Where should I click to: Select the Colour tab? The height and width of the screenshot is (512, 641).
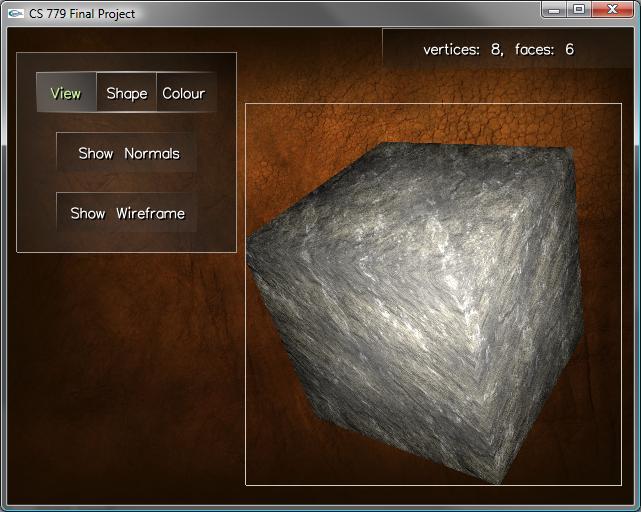pyautogui.click(x=184, y=93)
